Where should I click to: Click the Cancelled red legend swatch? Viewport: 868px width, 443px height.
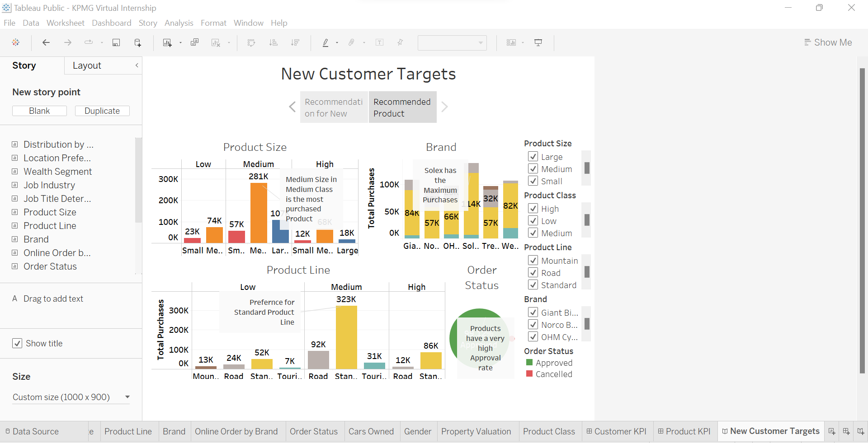(x=529, y=373)
